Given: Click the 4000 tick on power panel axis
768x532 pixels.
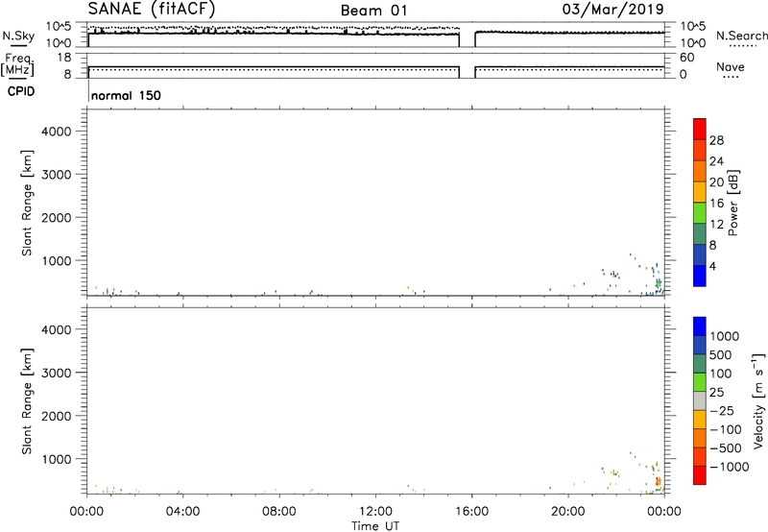Looking at the screenshot, I should tap(57, 132).
